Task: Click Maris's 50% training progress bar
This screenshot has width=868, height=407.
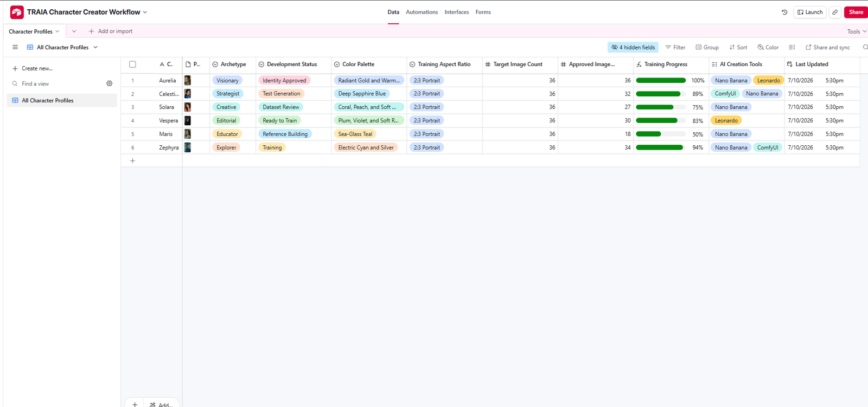Action: pos(661,134)
